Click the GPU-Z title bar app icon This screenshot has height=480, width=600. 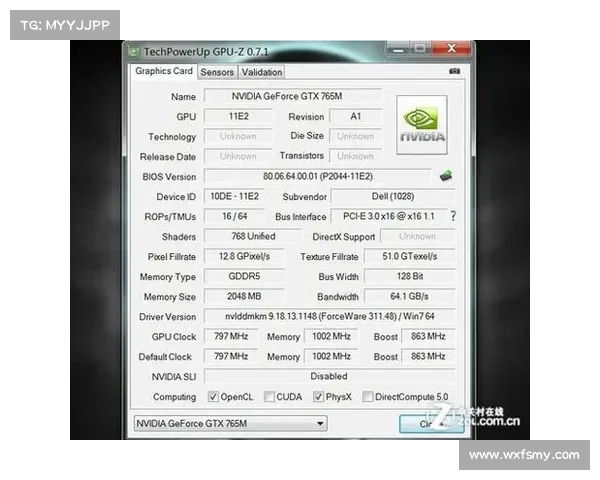point(134,52)
